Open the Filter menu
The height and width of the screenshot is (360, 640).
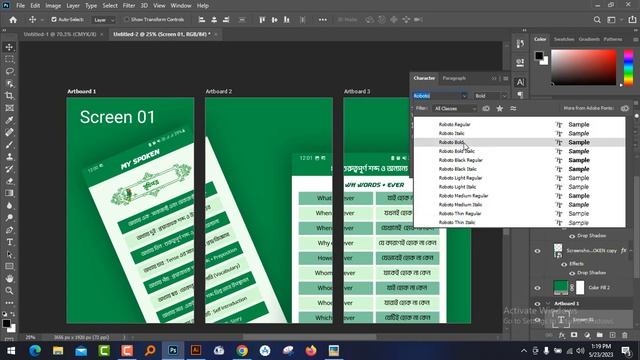[x=129, y=6]
